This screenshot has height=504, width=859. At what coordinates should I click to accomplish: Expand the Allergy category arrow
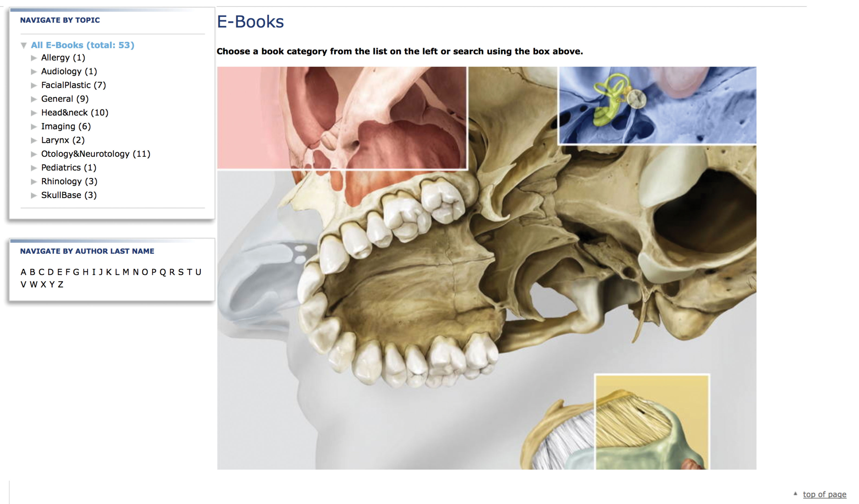34,58
